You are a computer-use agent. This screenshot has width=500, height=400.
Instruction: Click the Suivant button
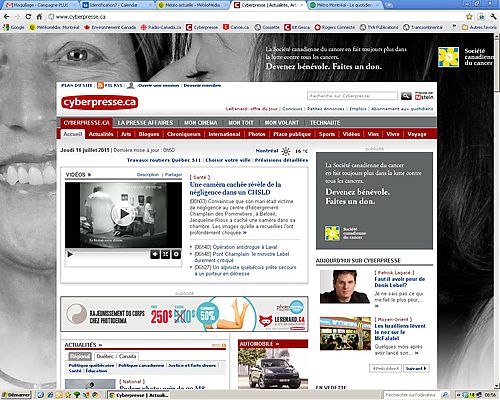tap(416, 368)
